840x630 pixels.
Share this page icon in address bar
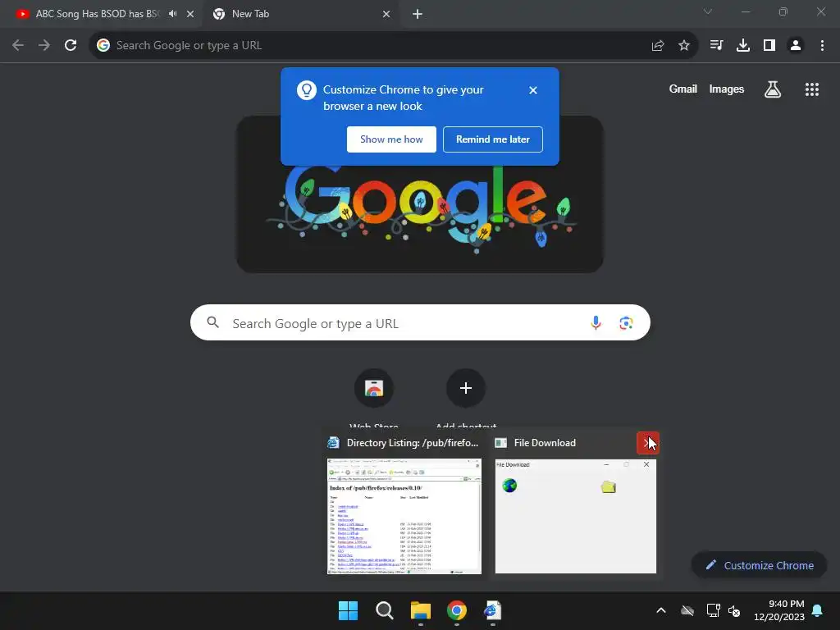pyautogui.click(x=658, y=46)
